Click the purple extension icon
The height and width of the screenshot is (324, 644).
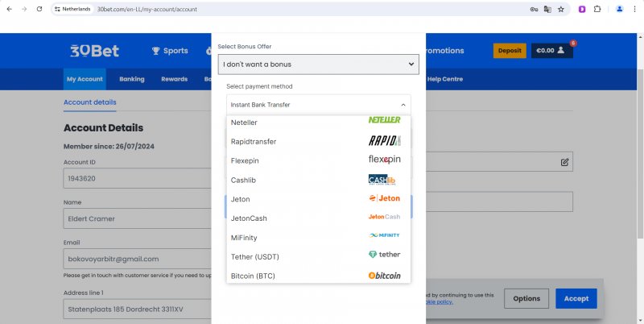pyautogui.click(x=582, y=9)
